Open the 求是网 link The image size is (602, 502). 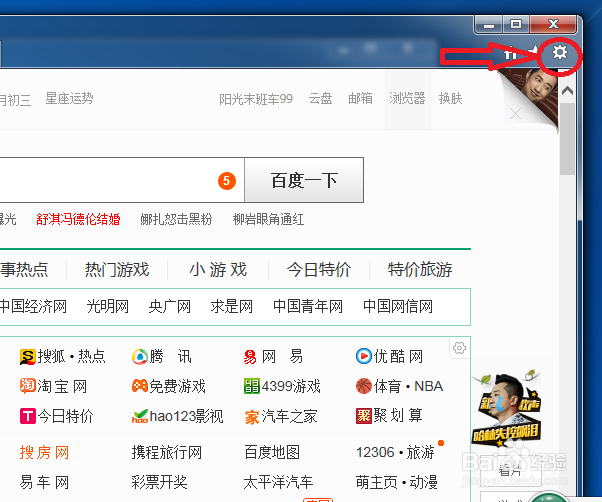click(x=232, y=306)
